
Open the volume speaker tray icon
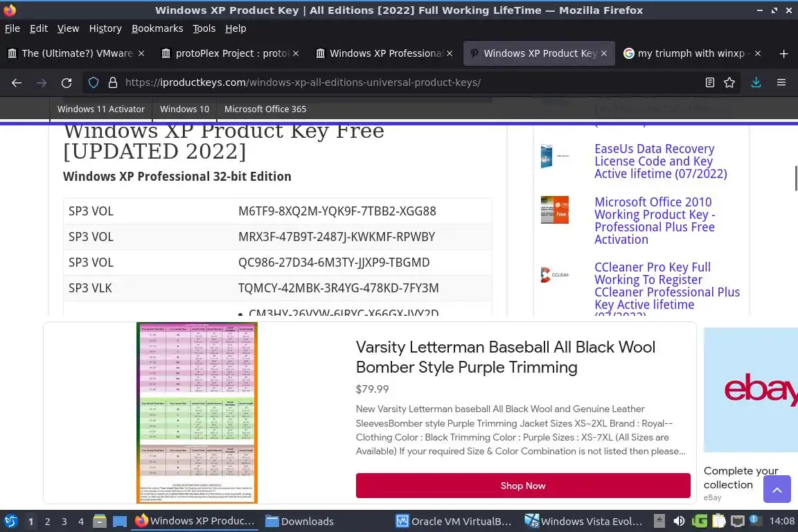pos(679,522)
